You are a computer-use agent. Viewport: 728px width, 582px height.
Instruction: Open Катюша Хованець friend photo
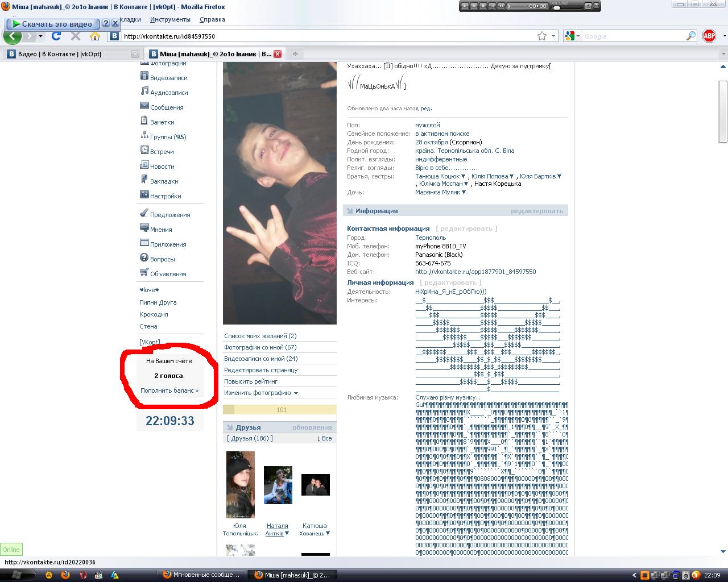[x=315, y=485]
